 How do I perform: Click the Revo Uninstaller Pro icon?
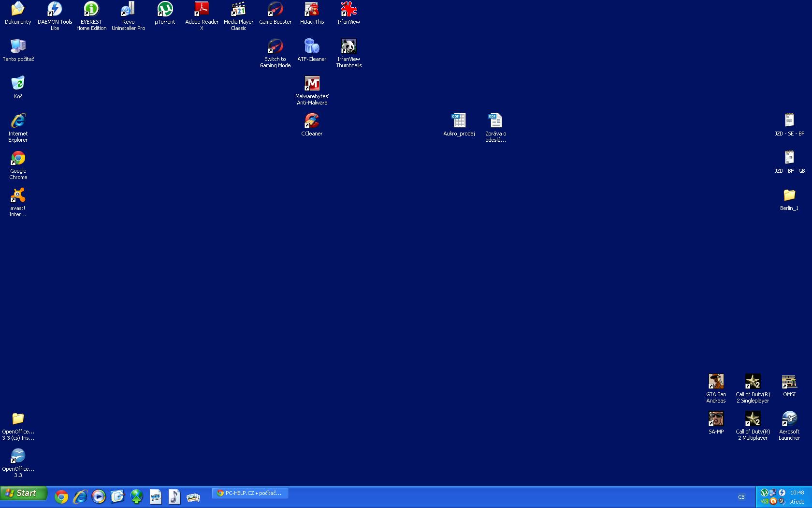coord(128,9)
